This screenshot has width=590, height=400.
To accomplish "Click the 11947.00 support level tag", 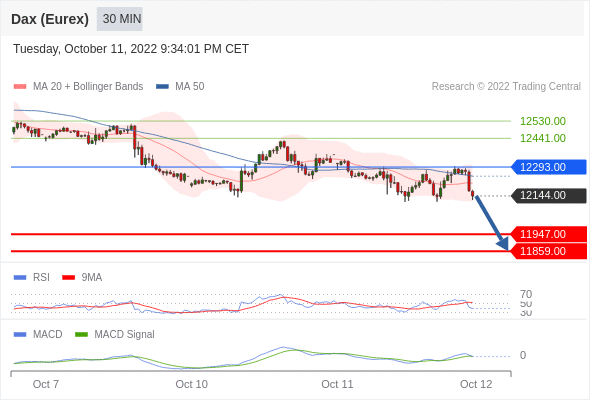I will [x=549, y=234].
